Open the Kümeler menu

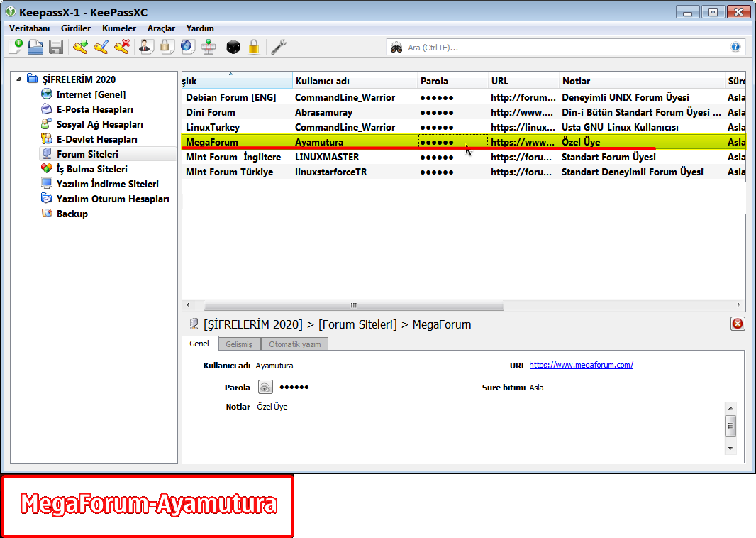tap(119, 28)
